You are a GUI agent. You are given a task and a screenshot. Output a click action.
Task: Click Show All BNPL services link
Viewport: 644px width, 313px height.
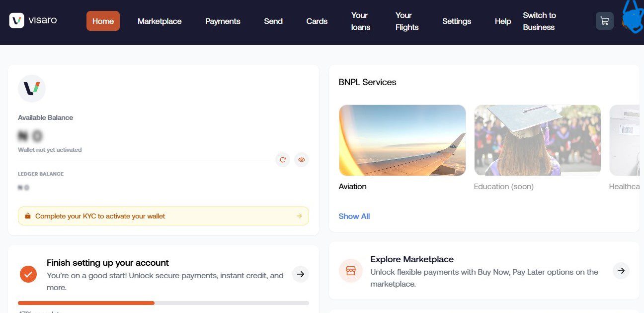354,216
